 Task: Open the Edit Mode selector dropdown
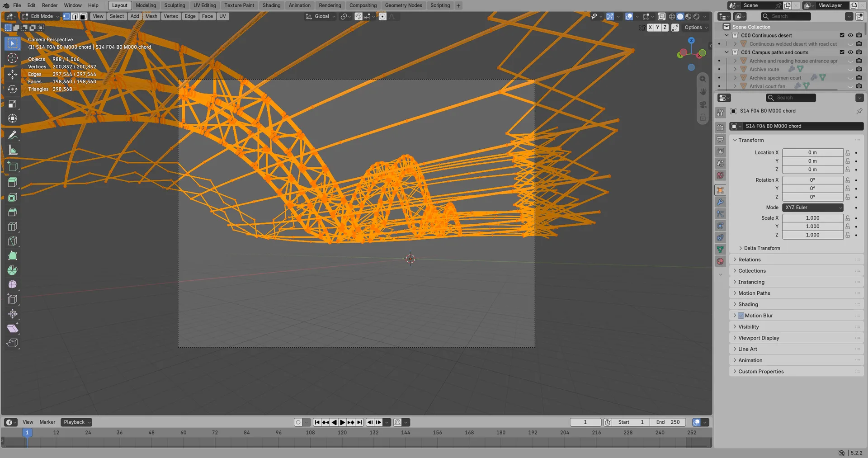(41, 16)
